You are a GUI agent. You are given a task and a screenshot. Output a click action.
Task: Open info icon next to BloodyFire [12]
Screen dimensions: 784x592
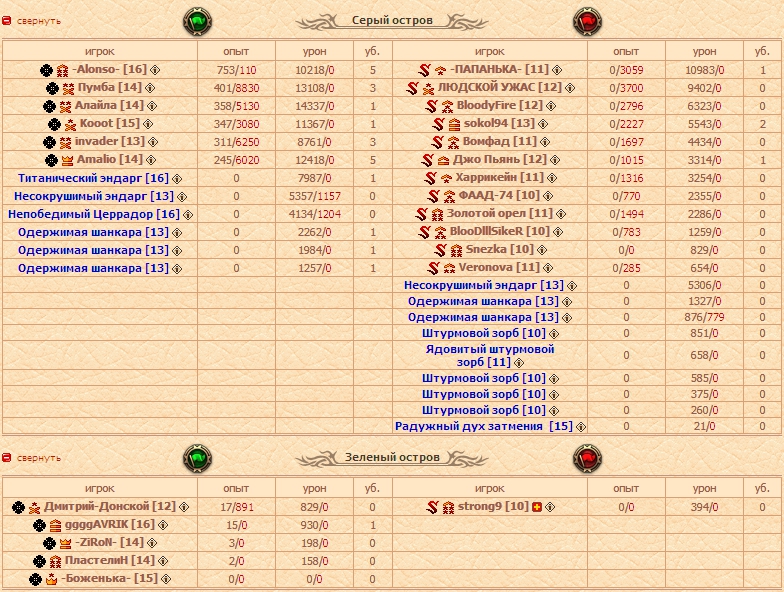pos(551,106)
